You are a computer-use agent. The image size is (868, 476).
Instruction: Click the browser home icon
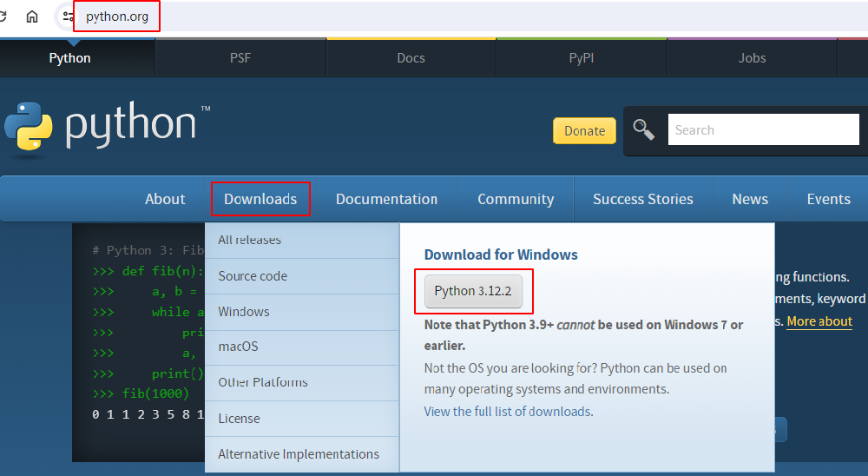pyautogui.click(x=32, y=17)
